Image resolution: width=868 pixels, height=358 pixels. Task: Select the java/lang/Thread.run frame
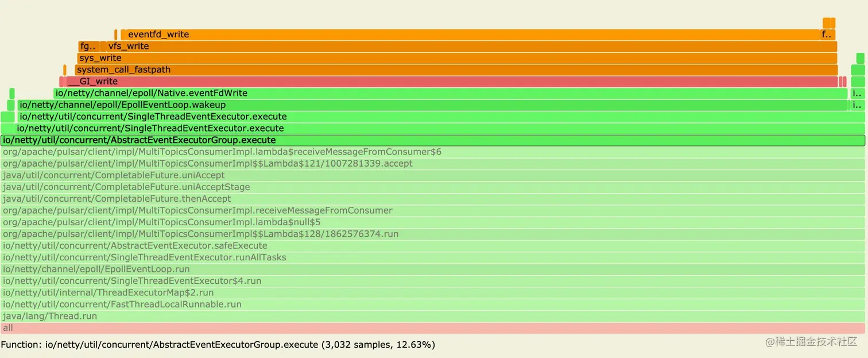433,316
